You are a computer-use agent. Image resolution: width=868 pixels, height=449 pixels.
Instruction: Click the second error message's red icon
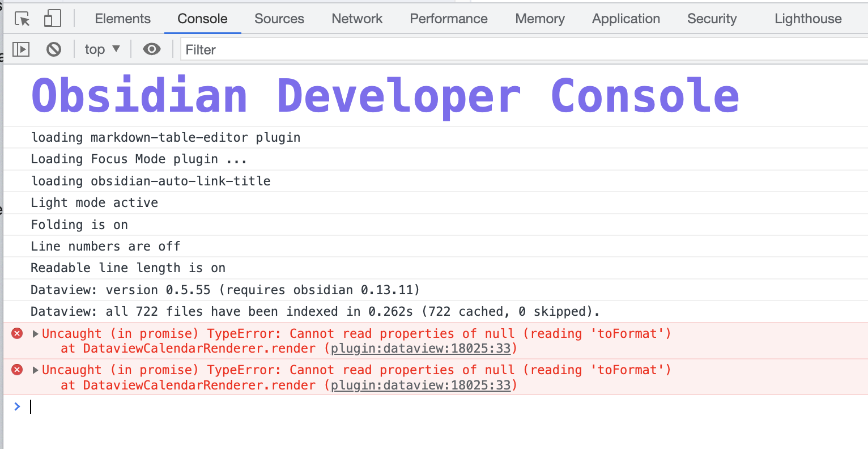coord(16,370)
